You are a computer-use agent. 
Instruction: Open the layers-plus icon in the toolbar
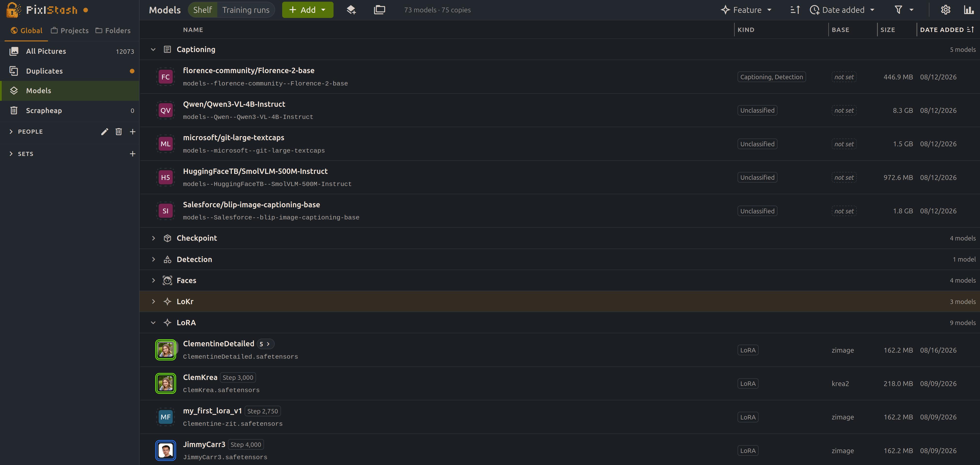pyautogui.click(x=351, y=10)
